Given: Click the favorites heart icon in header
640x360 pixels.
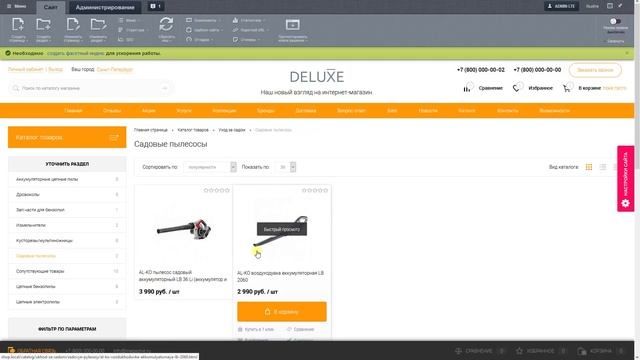Looking at the screenshot, I should click(516, 88).
